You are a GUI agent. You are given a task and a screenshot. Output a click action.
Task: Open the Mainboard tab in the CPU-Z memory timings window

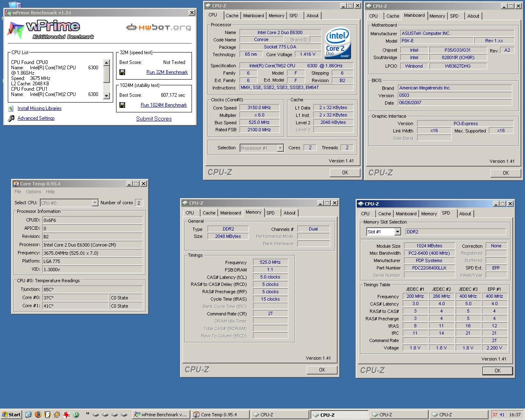pyautogui.click(x=231, y=213)
